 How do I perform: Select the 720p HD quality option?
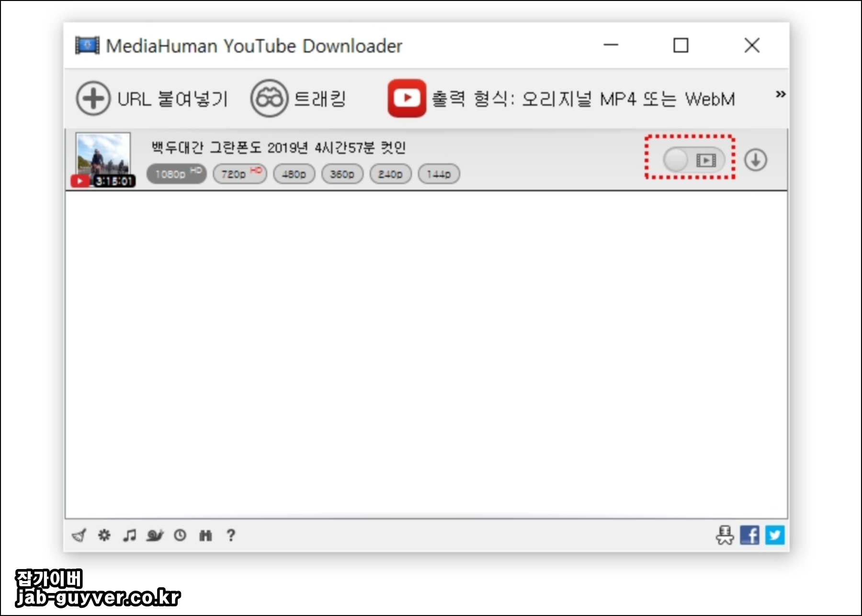click(240, 173)
